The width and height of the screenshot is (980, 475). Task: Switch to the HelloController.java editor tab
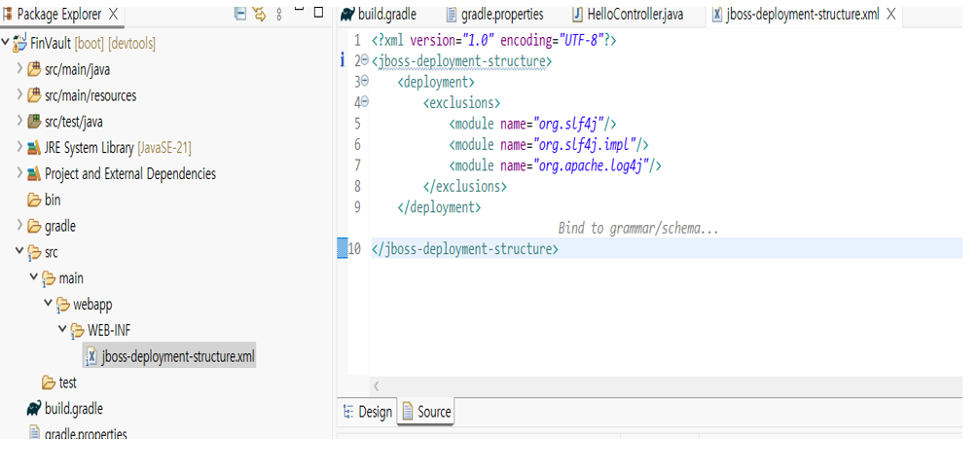[628, 15]
